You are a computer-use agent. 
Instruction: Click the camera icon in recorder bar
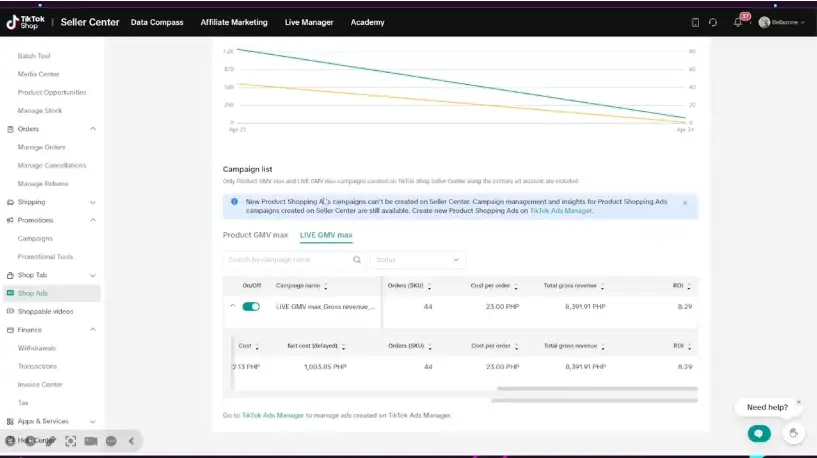click(x=91, y=441)
